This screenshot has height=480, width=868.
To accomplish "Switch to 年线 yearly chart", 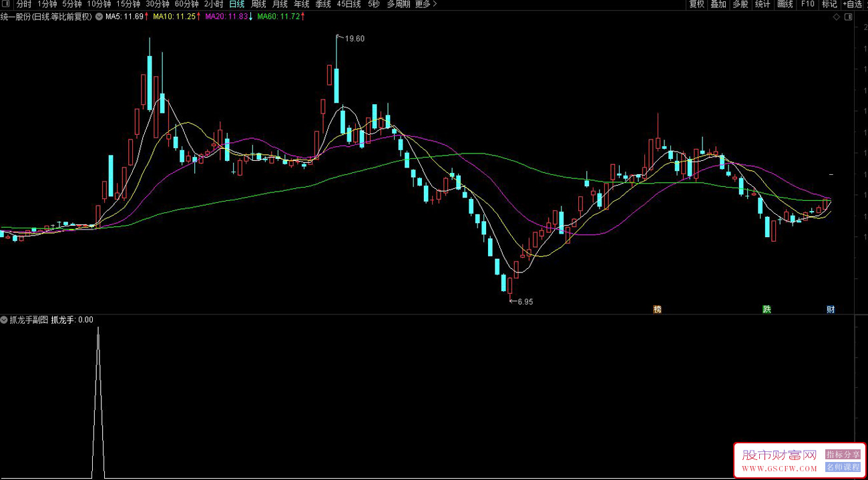I will (x=302, y=4).
